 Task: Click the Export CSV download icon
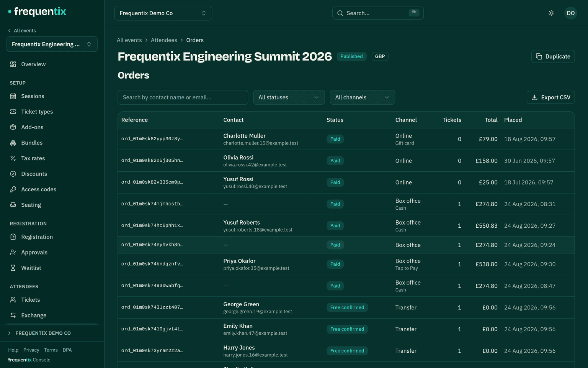pyautogui.click(x=534, y=97)
